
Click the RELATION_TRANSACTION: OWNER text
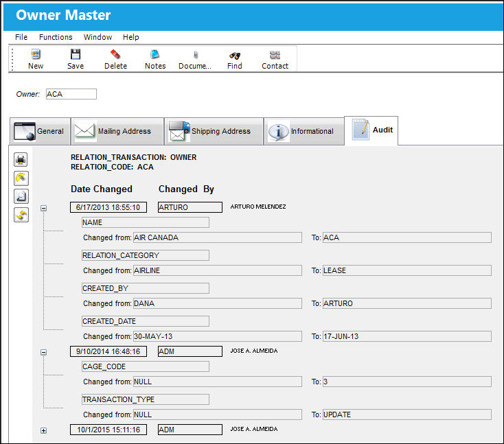tap(133, 157)
